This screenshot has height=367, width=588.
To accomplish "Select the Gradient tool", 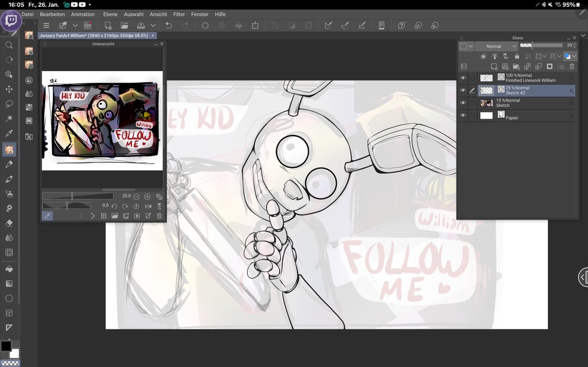I will (x=9, y=283).
